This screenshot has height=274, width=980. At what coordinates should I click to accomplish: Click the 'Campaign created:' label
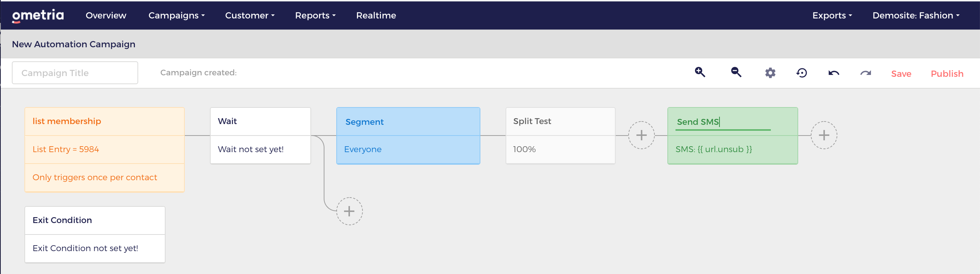[198, 73]
